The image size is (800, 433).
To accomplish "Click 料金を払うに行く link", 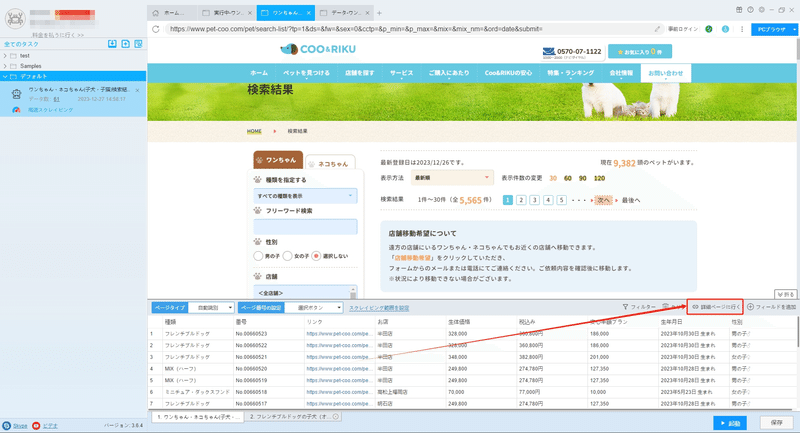I will pyautogui.click(x=58, y=35).
